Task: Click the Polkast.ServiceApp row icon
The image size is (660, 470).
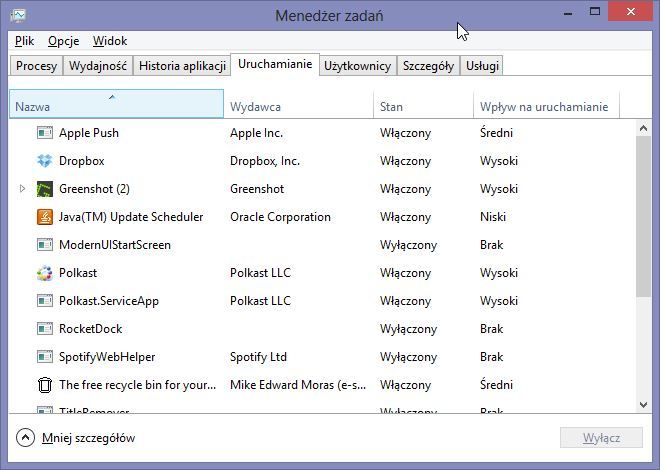Action: [x=45, y=301]
